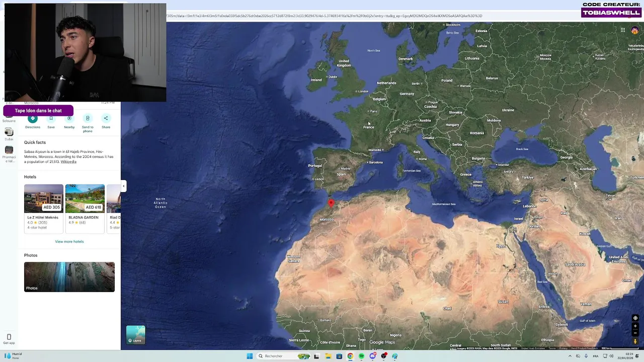Click the AED 618 price tag
Viewport: 644px width, 362px height.
94,207
